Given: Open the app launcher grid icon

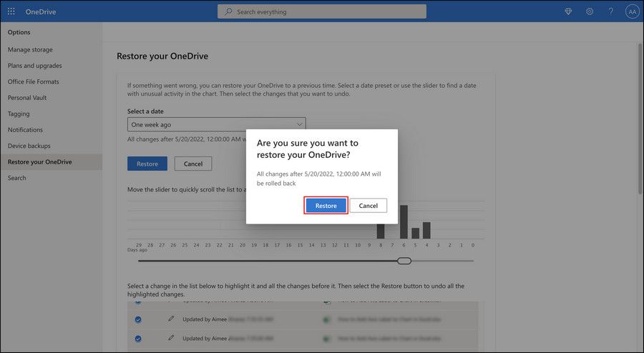Looking at the screenshot, I should (11, 11).
